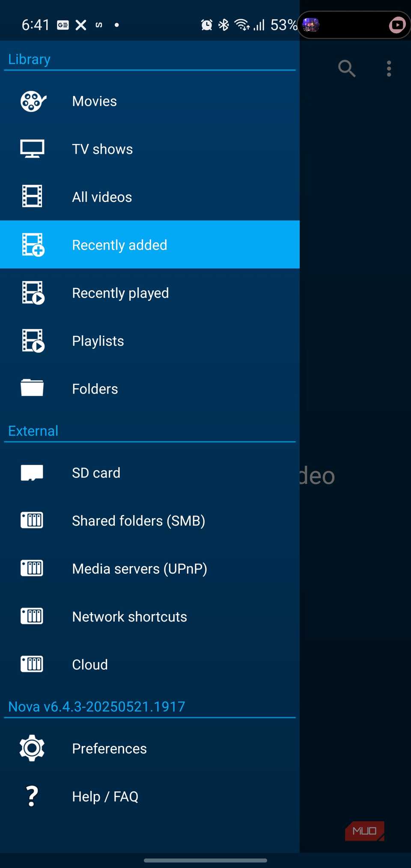Select All videos in the drawer
Screen dimensions: 411x868
click(x=150, y=197)
